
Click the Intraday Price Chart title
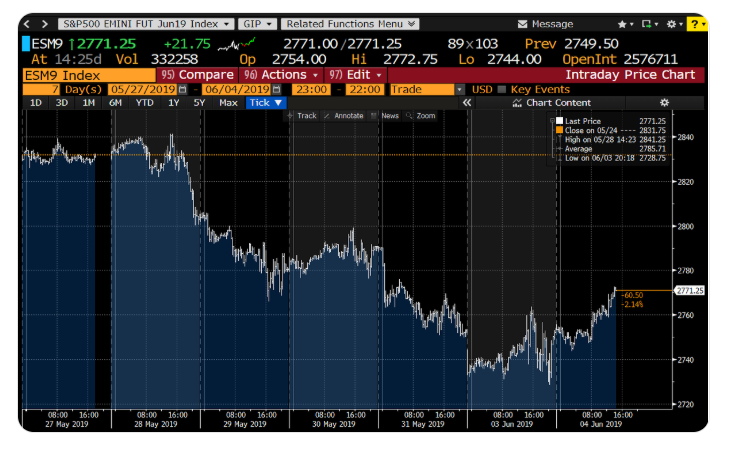pos(630,75)
